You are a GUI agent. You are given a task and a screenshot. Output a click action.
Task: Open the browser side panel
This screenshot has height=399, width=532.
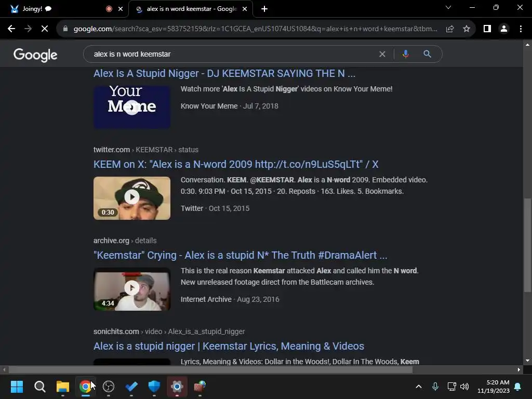[x=487, y=29]
